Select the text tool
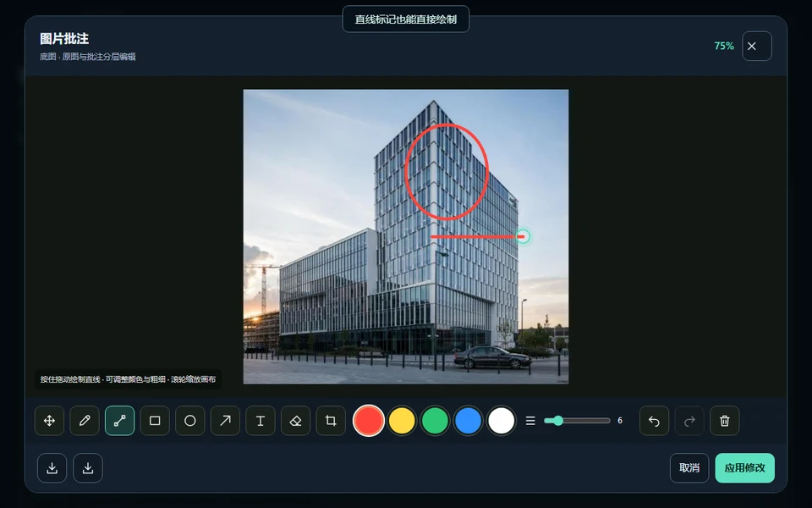The image size is (812, 508). pyautogui.click(x=261, y=421)
